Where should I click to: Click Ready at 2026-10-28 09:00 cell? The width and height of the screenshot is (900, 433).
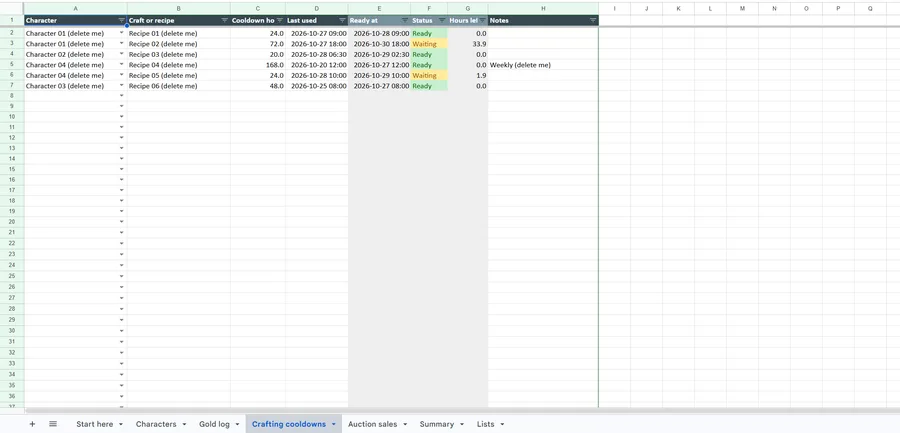click(x=379, y=33)
